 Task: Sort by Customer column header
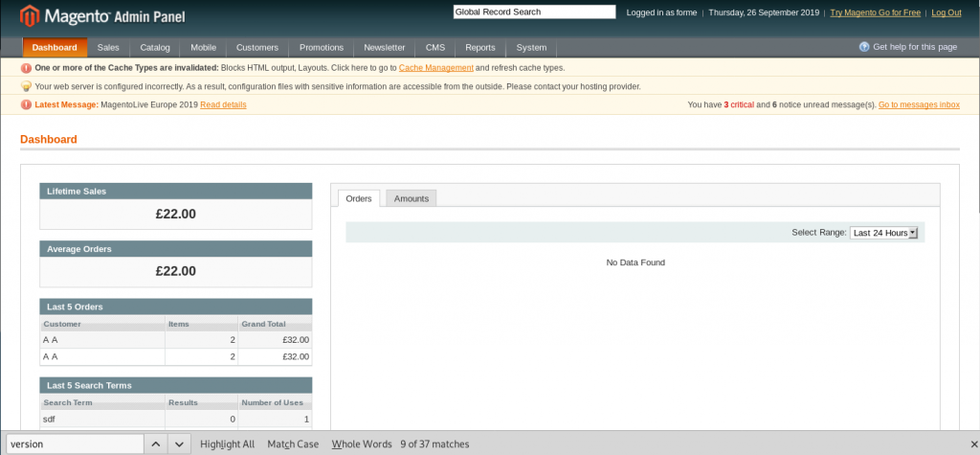(x=102, y=324)
